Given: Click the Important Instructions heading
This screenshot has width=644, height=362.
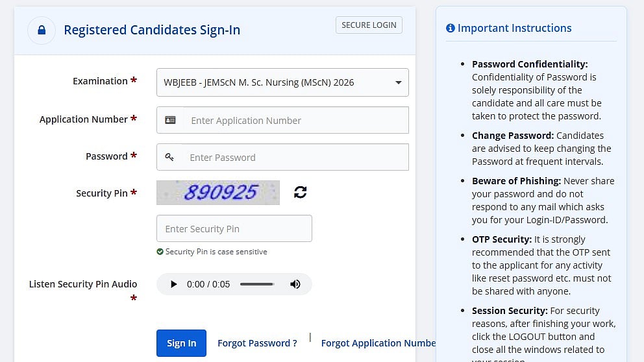Looking at the screenshot, I should (x=514, y=29).
